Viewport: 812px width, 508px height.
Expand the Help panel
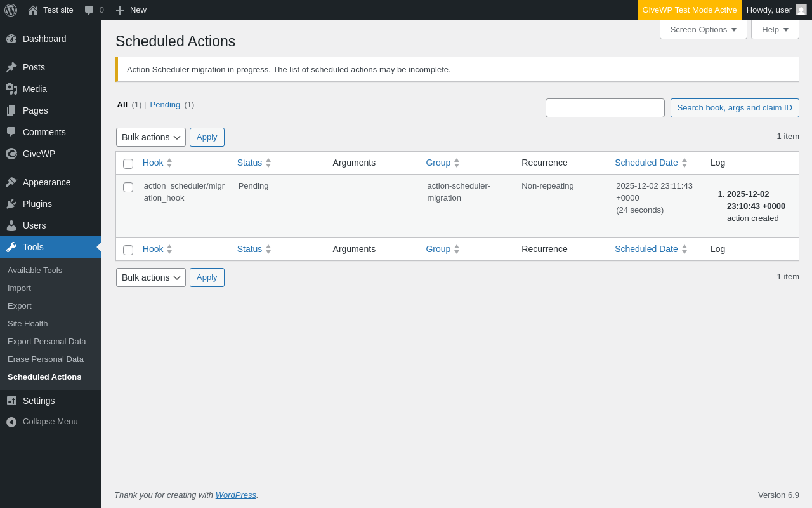coord(775,29)
